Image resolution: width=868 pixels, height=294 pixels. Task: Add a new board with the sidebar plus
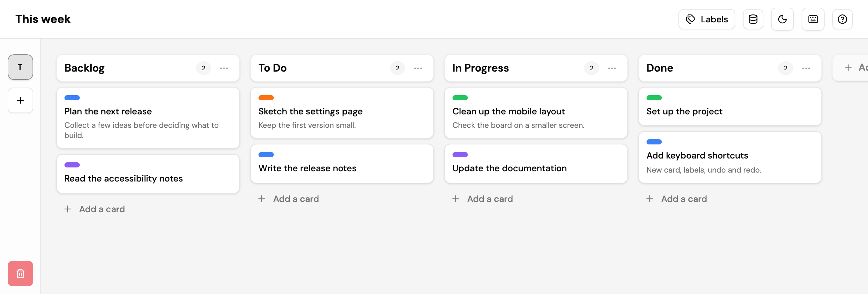pos(20,100)
